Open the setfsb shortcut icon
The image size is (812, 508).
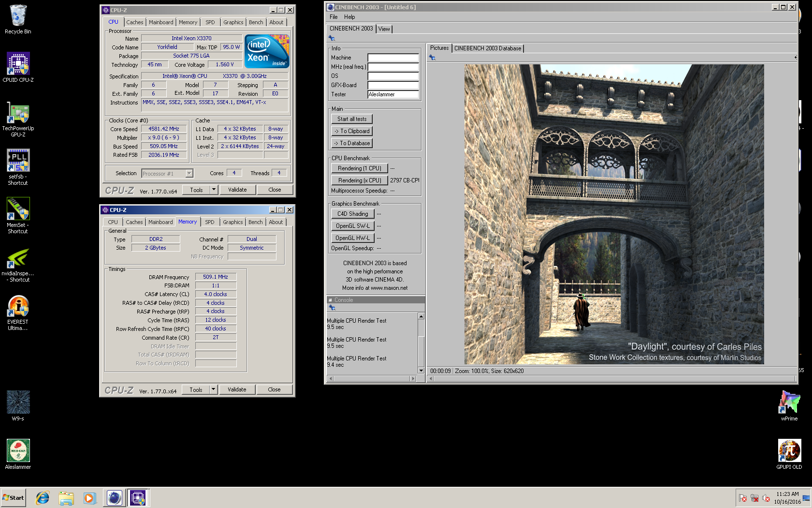(x=18, y=167)
